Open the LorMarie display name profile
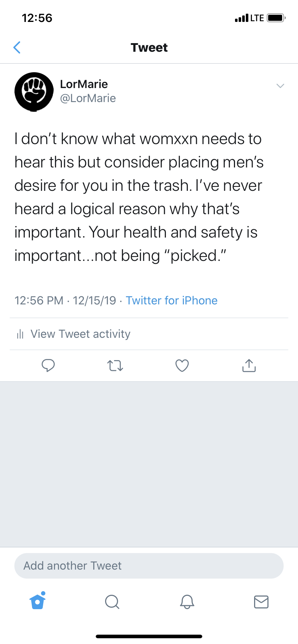This screenshot has width=298, height=644. point(84,84)
